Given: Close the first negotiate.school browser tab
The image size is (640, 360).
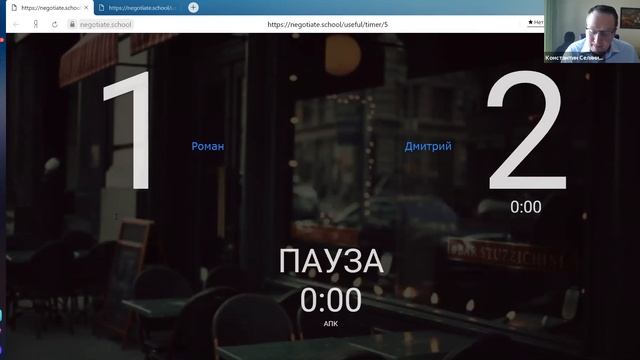Looking at the screenshot, I should 86,8.
